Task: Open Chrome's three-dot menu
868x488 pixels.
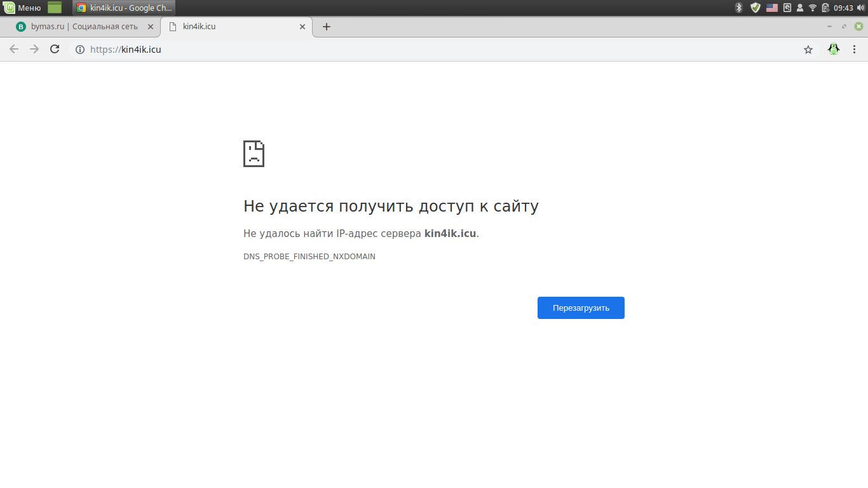Action: 855,50
